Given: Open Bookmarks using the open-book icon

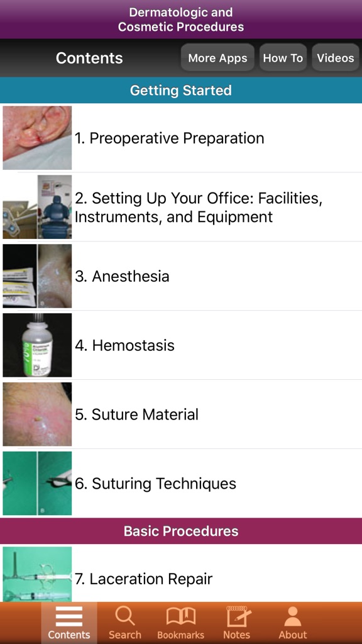Looking at the screenshot, I should click(181, 618).
